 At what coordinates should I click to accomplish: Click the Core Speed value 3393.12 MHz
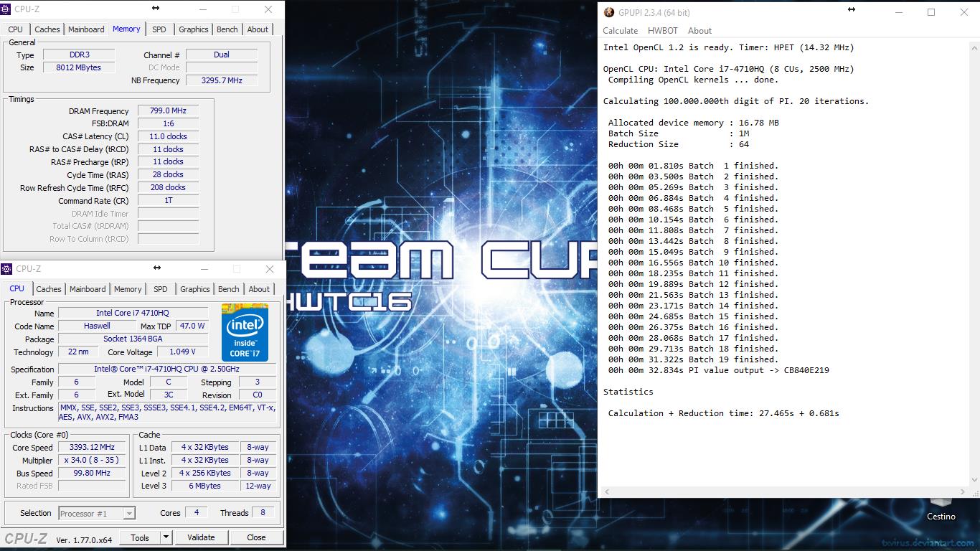92,447
